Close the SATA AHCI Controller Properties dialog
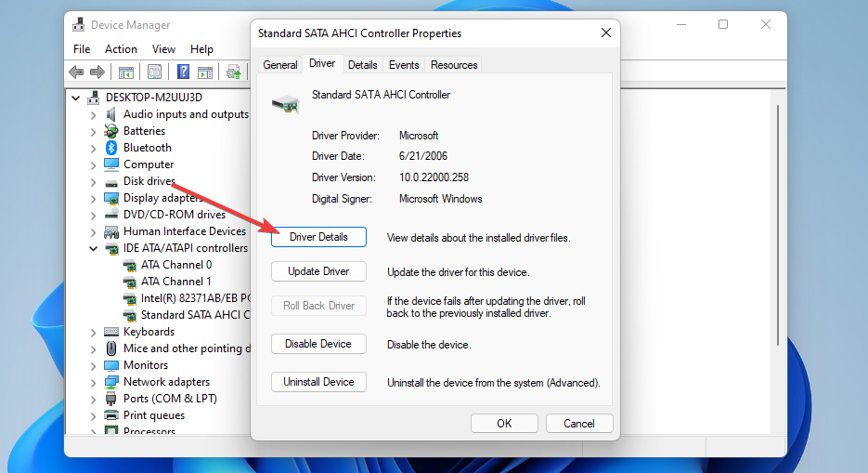The image size is (868, 473). 606,33
